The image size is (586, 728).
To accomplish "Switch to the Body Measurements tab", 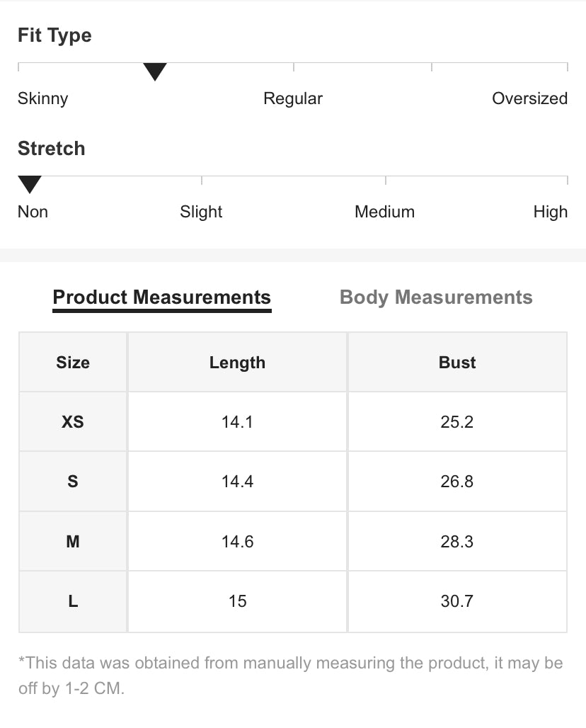I will coord(436,297).
